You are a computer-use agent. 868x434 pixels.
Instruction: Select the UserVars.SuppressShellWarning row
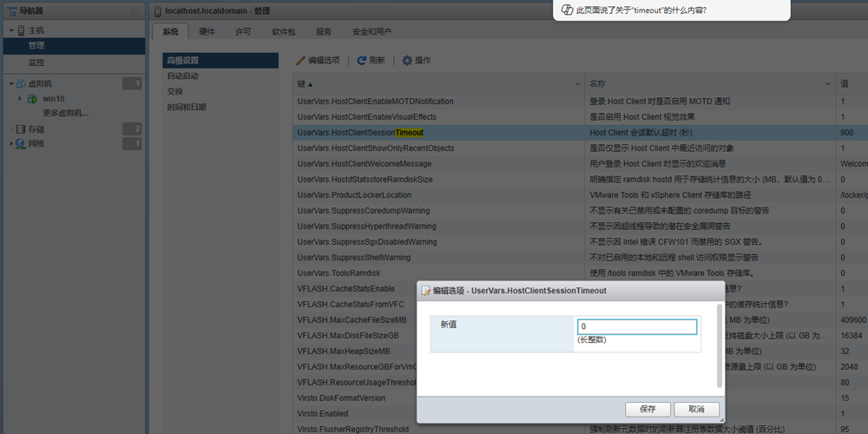[x=580, y=258]
